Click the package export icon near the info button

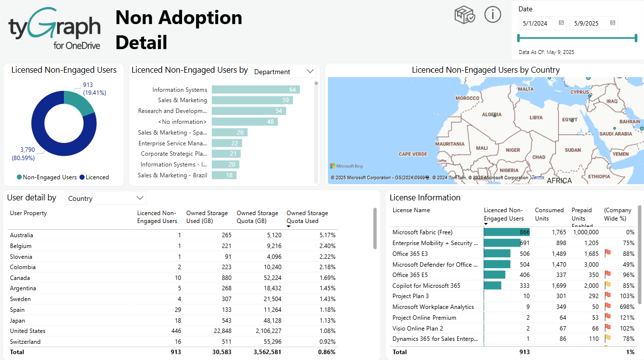click(464, 15)
